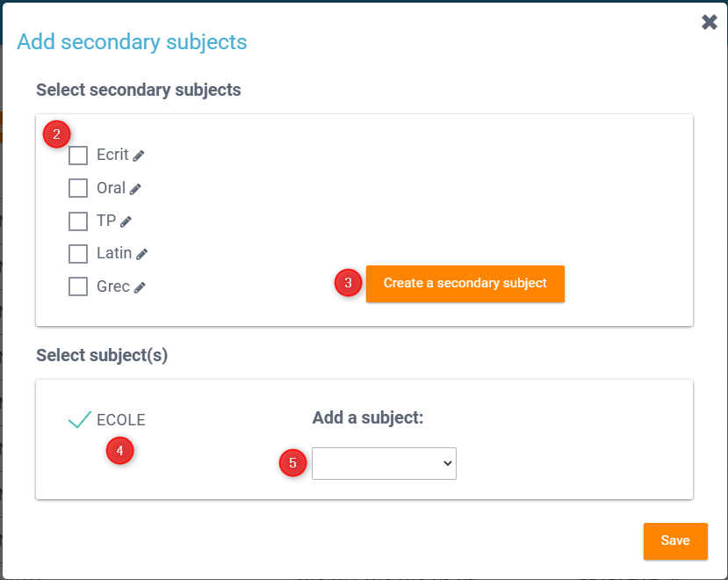Edit the Ecrit subject with pencil icon
The width and height of the screenshot is (728, 580).
pos(139,156)
